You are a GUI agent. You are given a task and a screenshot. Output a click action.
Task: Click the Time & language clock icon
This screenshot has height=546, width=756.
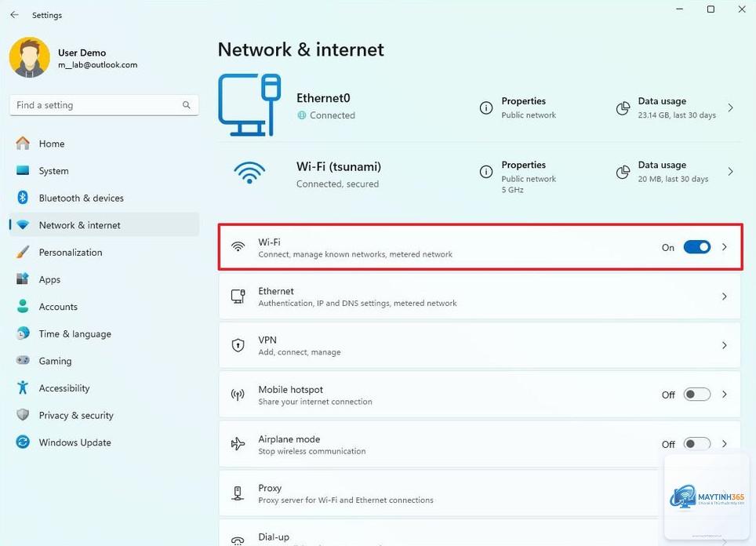pos(23,333)
